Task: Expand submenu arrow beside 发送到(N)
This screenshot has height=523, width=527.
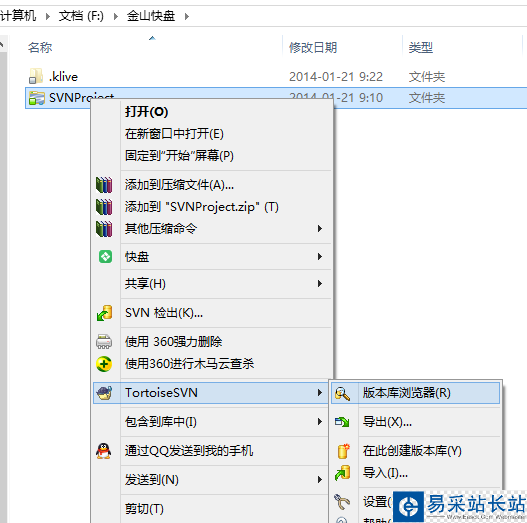Action: [x=320, y=480]
